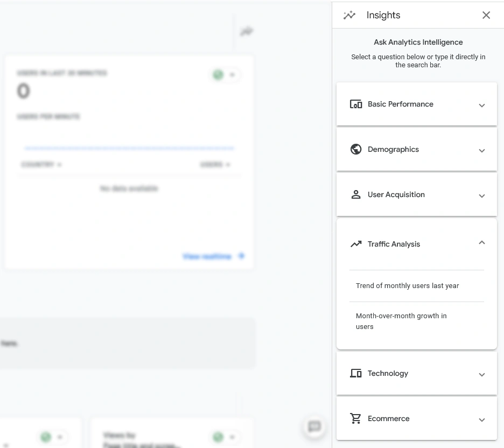Click the Ecommerce shopping cart icon
Image resolution: width=504 pixels, height=448 pixels.
click(x=356, y=419)
